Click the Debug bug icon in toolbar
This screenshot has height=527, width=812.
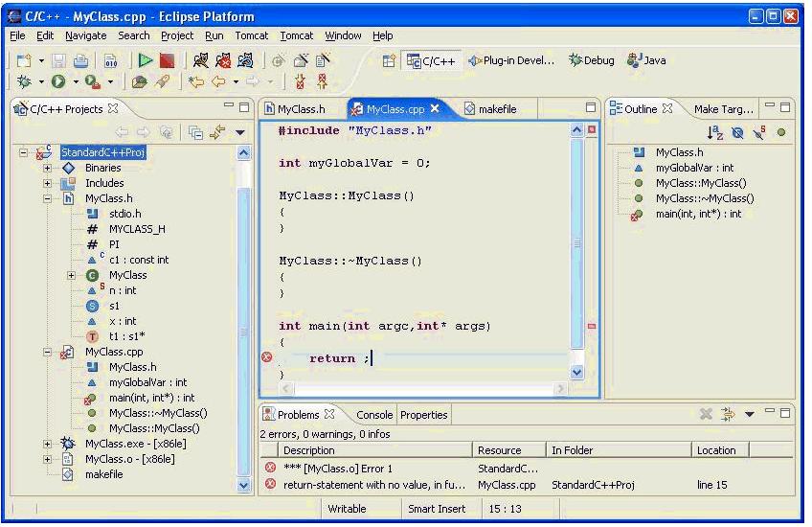click(24, 82)
